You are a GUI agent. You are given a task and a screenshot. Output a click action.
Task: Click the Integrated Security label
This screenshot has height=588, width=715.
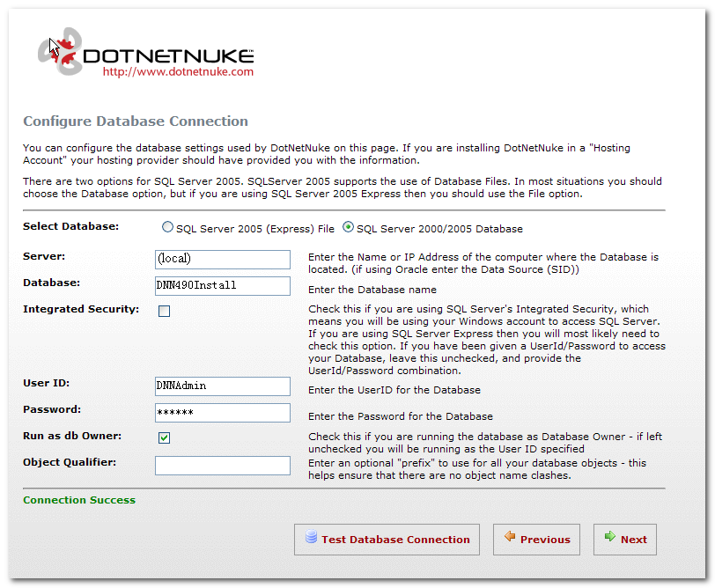tap(81, 309)
